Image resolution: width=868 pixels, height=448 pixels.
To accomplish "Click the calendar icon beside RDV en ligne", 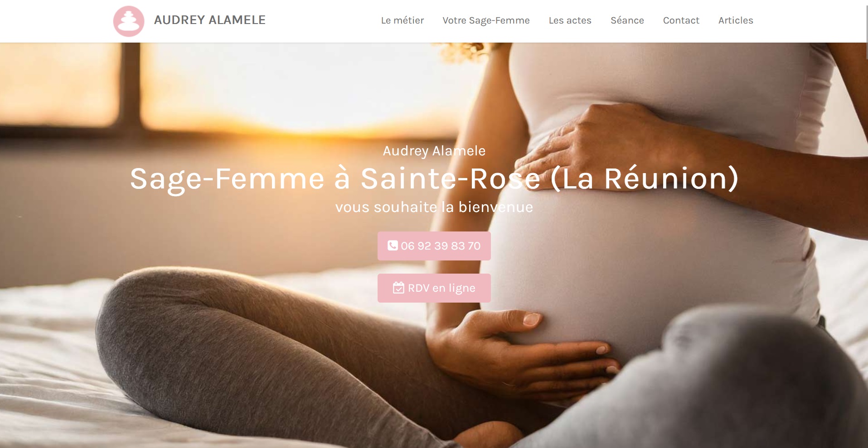I will [x=398, y=288].
